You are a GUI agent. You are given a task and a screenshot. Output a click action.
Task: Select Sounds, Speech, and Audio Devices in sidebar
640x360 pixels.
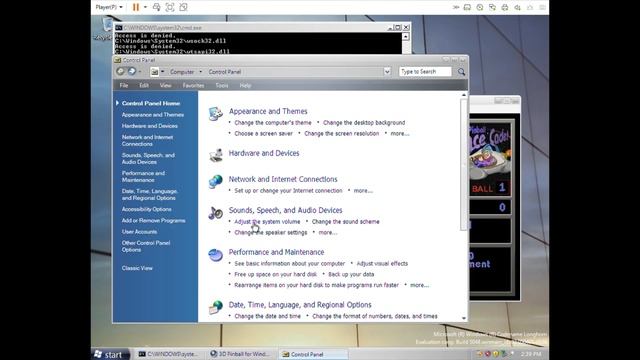(148, 158)
